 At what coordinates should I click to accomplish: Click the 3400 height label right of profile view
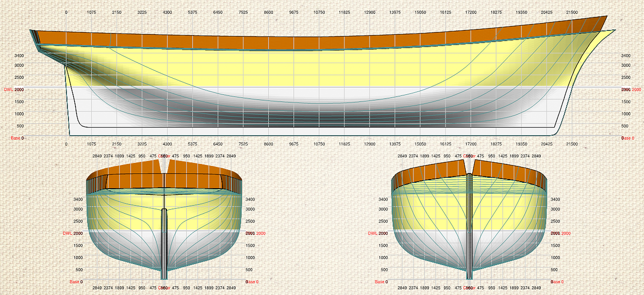tap(626, 56)
